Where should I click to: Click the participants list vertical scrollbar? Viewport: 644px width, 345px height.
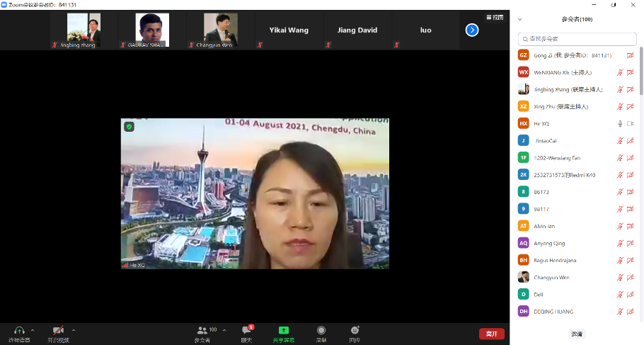point(641,71)
